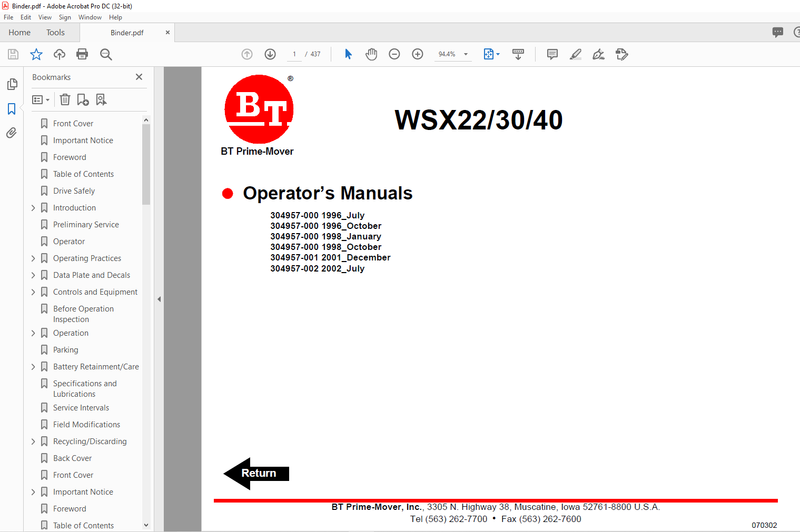Expand the Battery Retainment/Care bookmark
800x532 pixels.
pyautogui.click(x=33, y=367)
